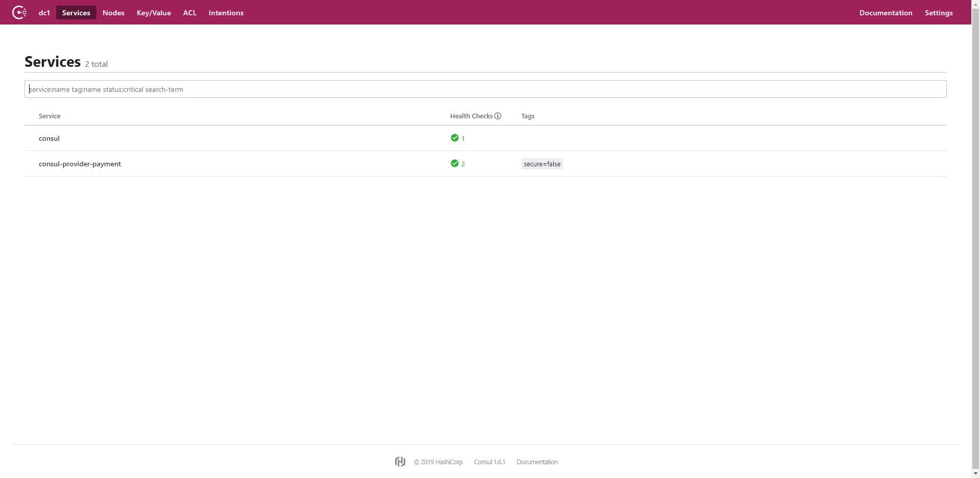Click the footer Documentation link
Image resolution: width=980 pixels, height=478 pixels.
click(x=537, y=462)
